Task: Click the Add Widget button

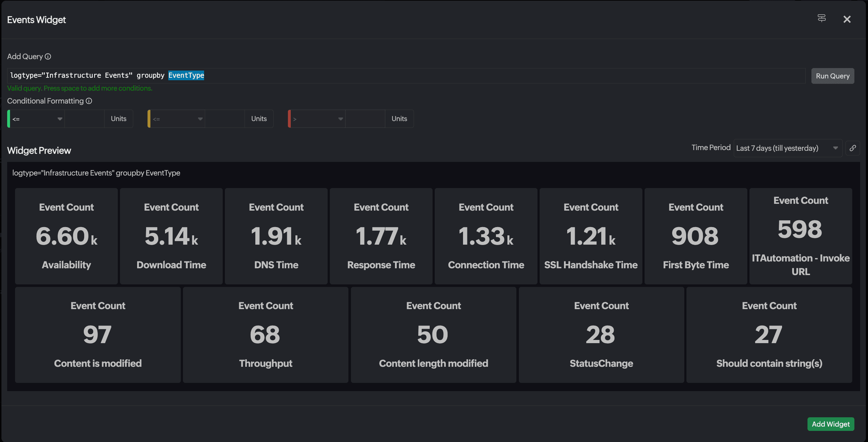Action: point(830,424)
